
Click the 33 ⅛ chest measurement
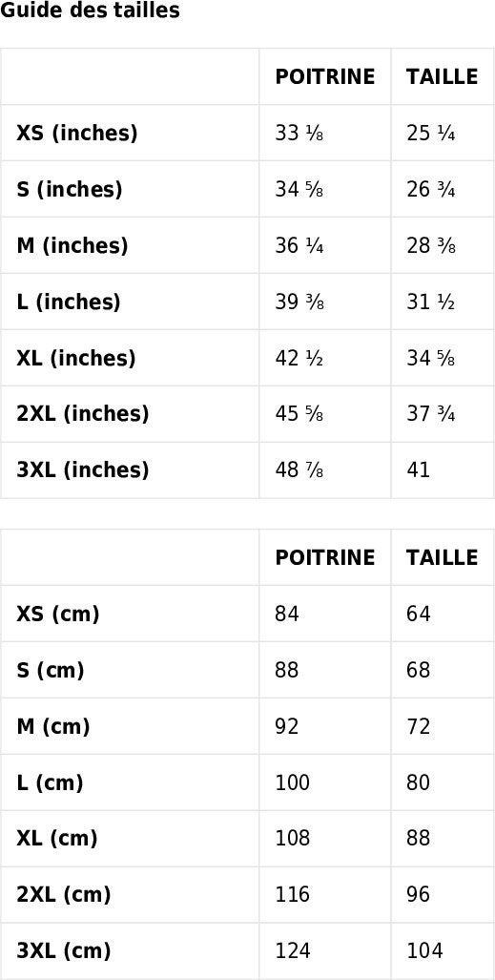point(299,134)
